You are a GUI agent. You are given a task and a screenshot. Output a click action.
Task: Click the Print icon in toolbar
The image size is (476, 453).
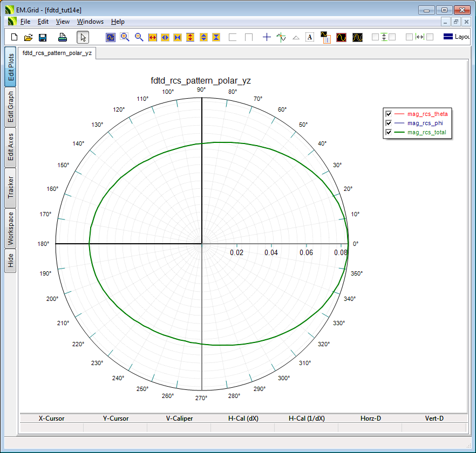coord(63,37)
